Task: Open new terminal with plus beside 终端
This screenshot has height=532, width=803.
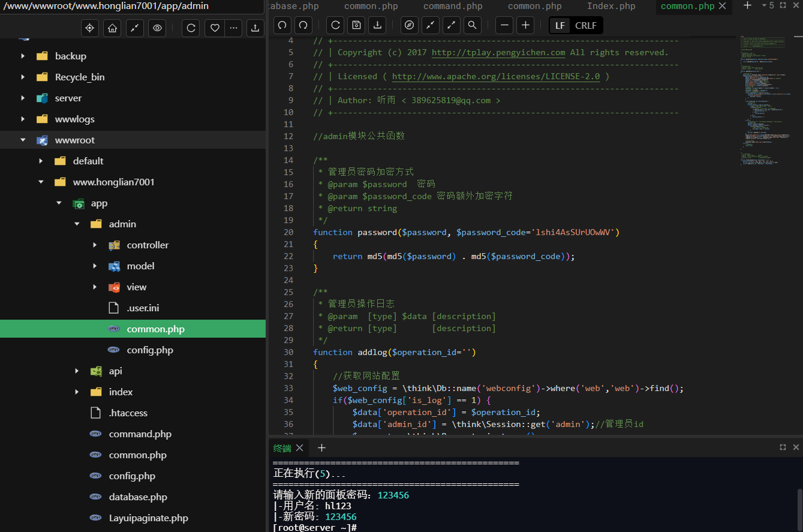Action: pyautogui.click(x=321, y=448)
